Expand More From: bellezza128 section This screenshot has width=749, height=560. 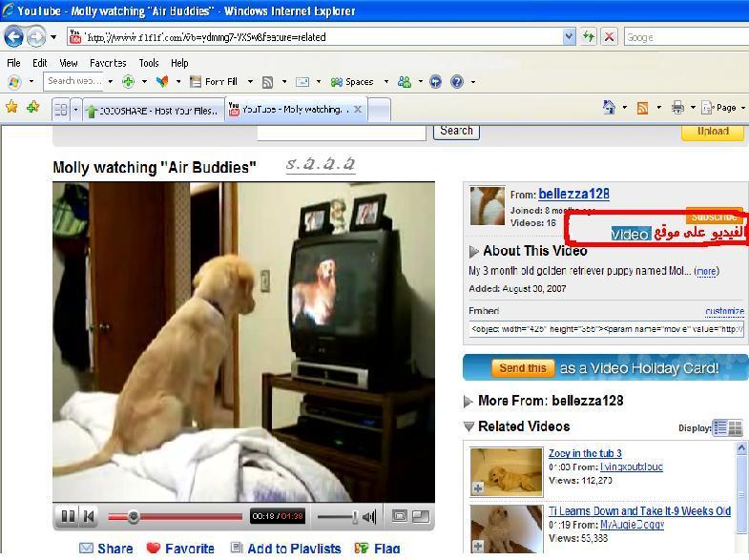click(468, 402)
